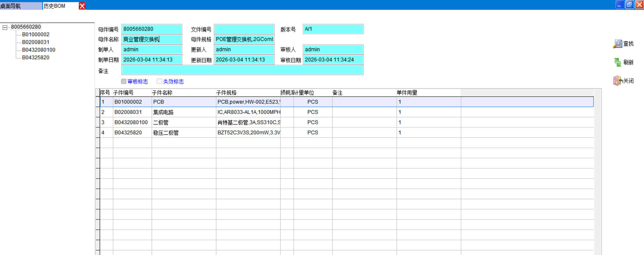This screenshot has height=255, width=644.
Task: Minimize the window with the minimize icon
Action: coord(619,5)
